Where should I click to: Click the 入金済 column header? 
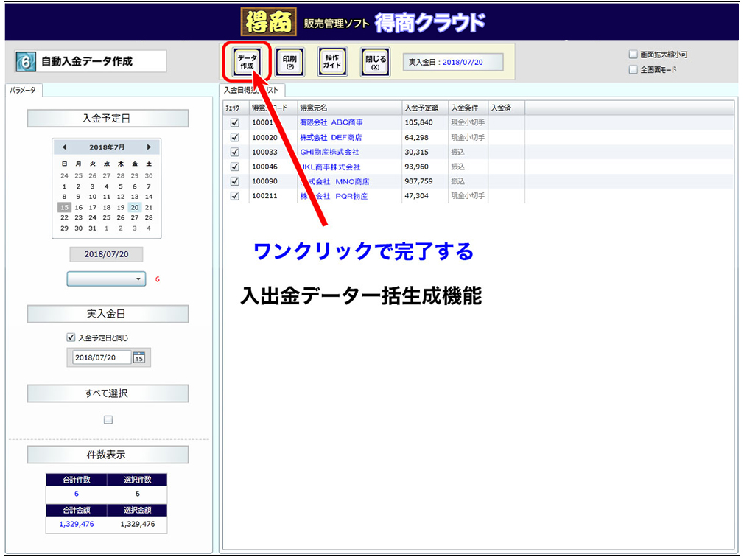tap(506, 108)
